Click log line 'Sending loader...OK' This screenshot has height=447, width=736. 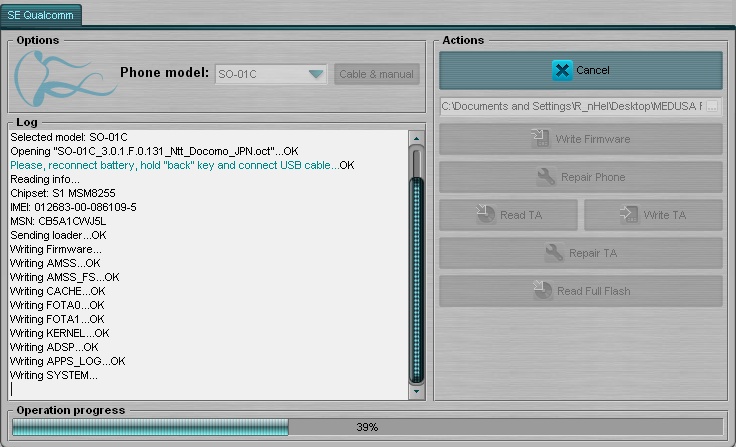pos(58,235)
